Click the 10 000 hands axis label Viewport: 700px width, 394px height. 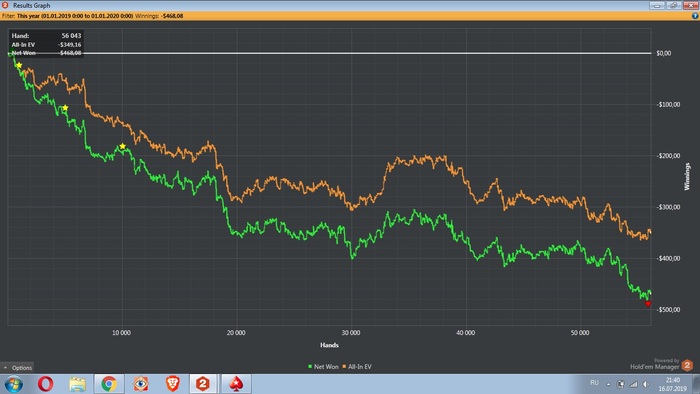pyautogui.click(x=121, y=333)
